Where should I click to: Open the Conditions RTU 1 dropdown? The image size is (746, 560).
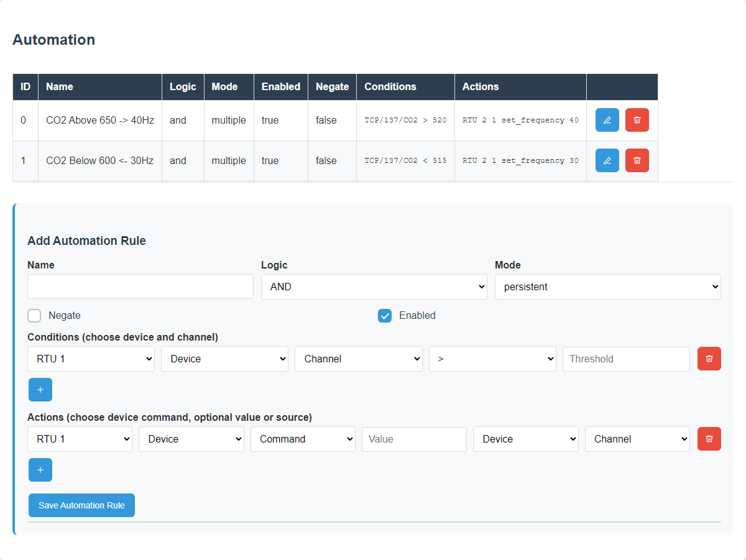tap(91, 359)
